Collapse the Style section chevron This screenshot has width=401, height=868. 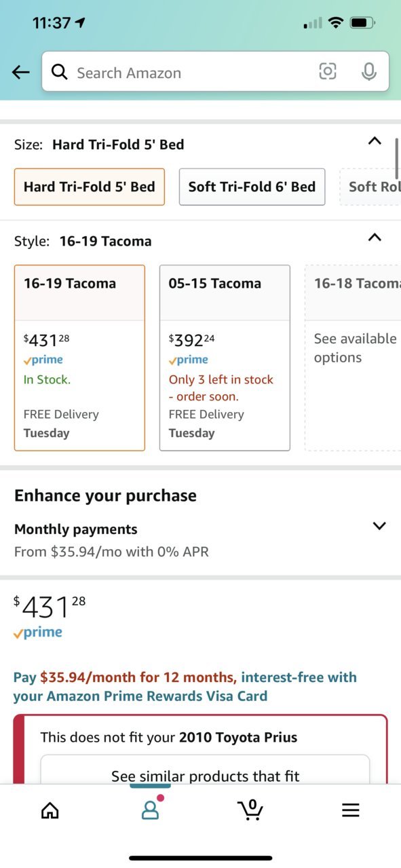[375, 238]
